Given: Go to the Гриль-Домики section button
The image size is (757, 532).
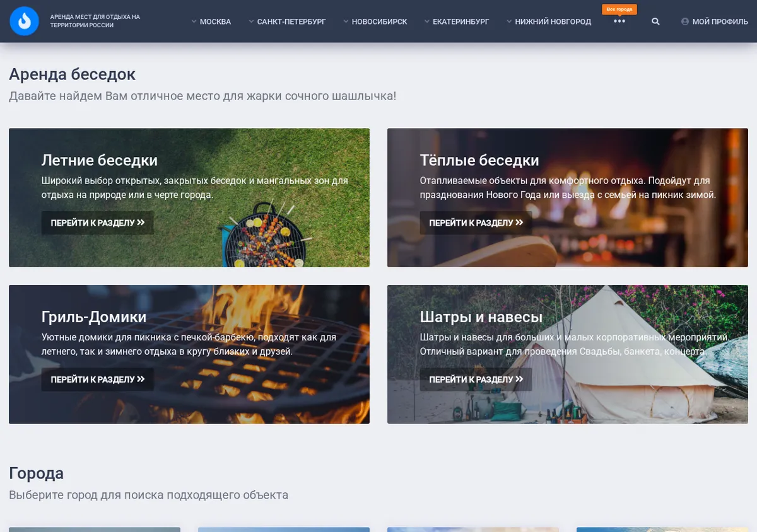Looking at the screenshot, I should pos(98,379).
